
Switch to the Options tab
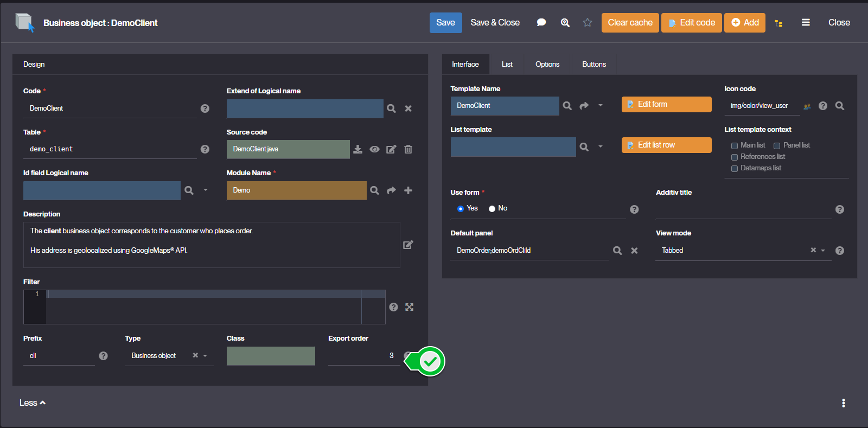[547, 64]
